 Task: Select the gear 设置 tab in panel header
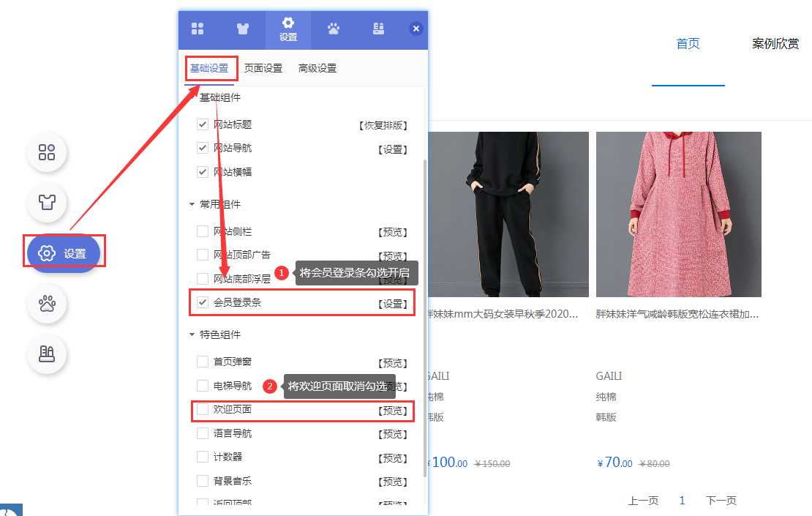(x=288, y=29)
